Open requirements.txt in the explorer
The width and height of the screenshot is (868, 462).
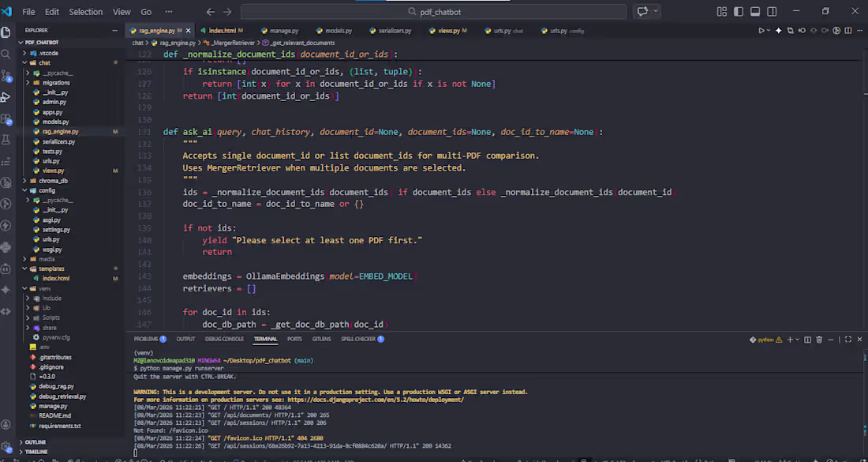[60, 426]
